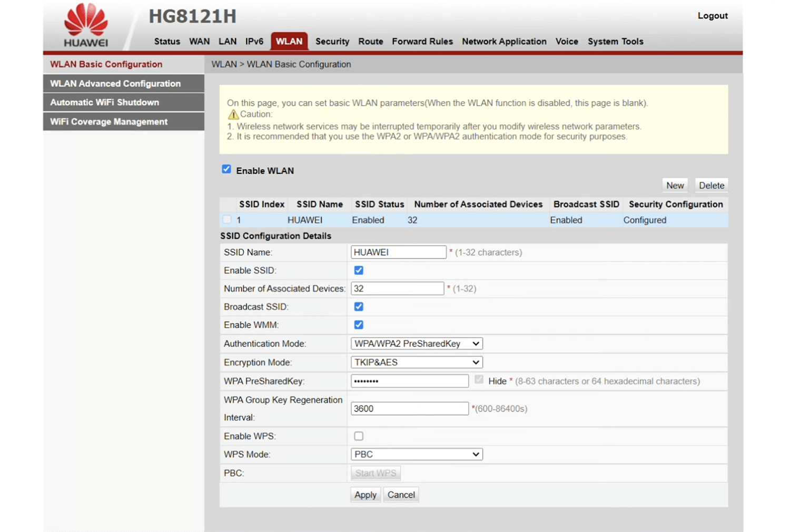The height and width of the screenshot is (532, 790).
Task: Click the SSID Name input field
Action: (398, 253)
